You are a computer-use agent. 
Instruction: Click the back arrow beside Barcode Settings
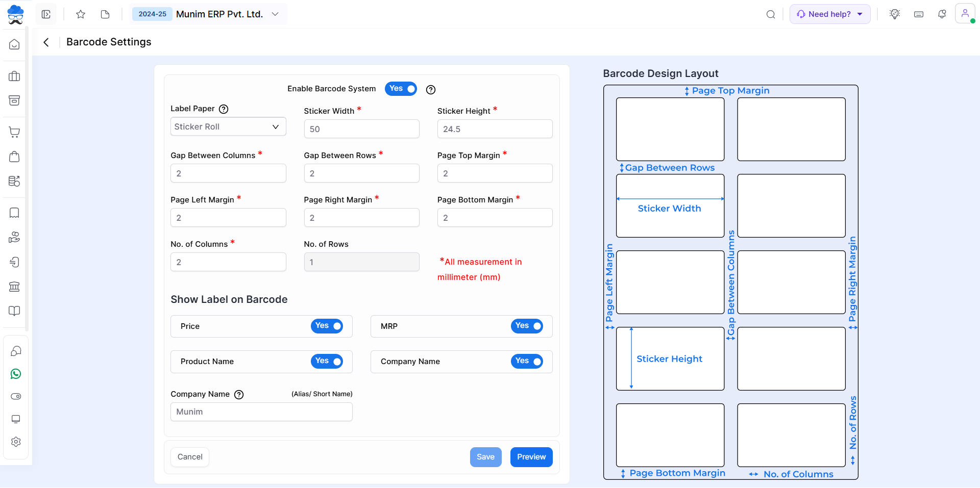click(x=46, y=42)
